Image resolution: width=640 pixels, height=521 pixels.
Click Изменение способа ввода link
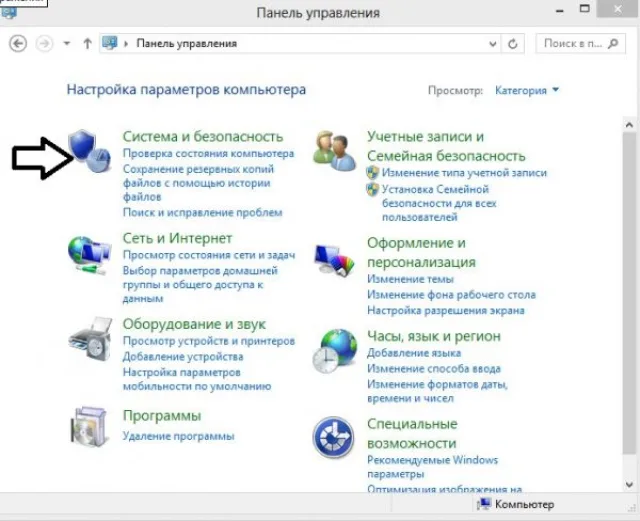coord(433,369)
